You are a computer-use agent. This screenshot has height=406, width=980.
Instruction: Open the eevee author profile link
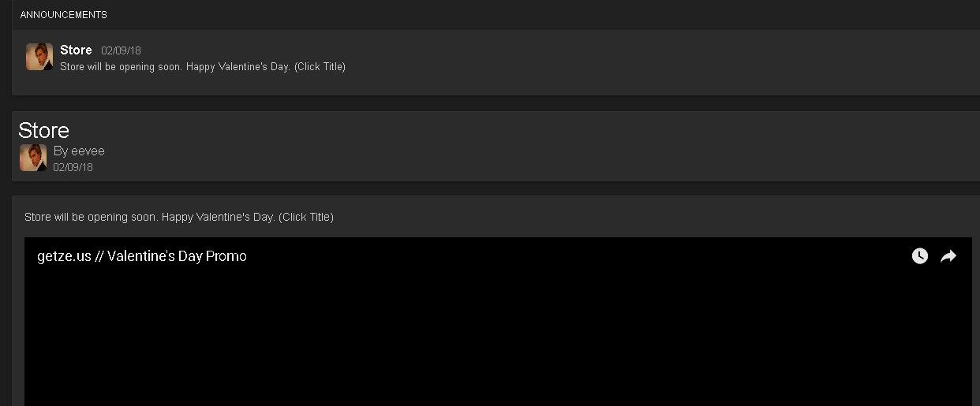pos(88,151)
